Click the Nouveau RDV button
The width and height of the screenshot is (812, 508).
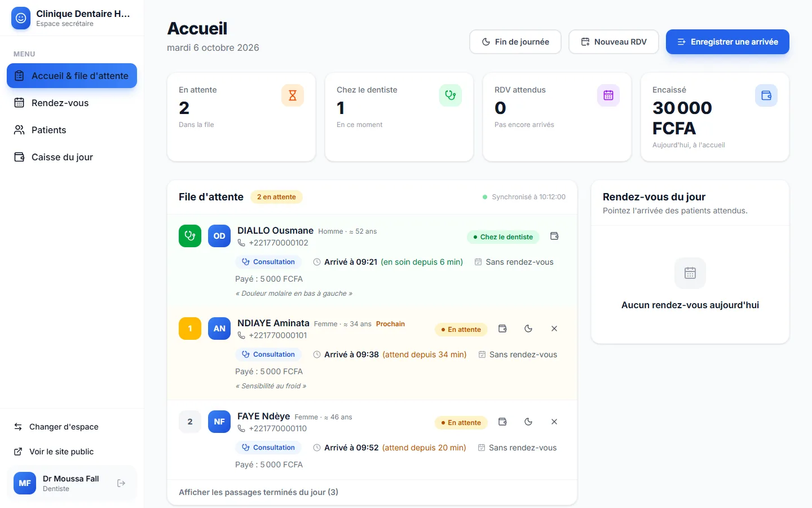(x=614, y=42)
